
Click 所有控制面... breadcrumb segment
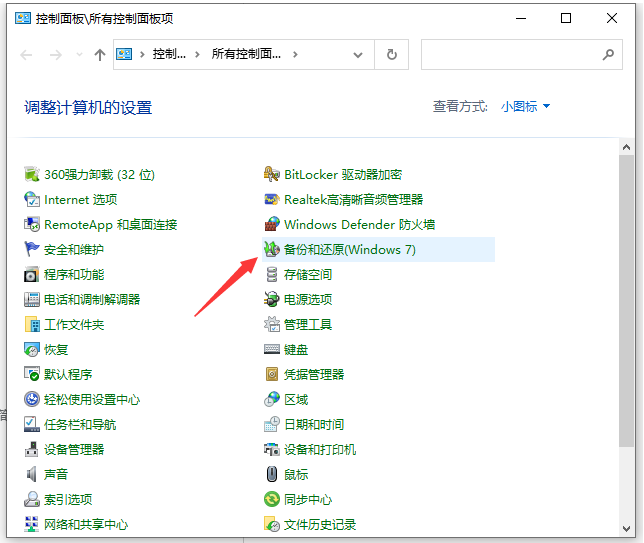pyautogui.click(x=246, y=54)
